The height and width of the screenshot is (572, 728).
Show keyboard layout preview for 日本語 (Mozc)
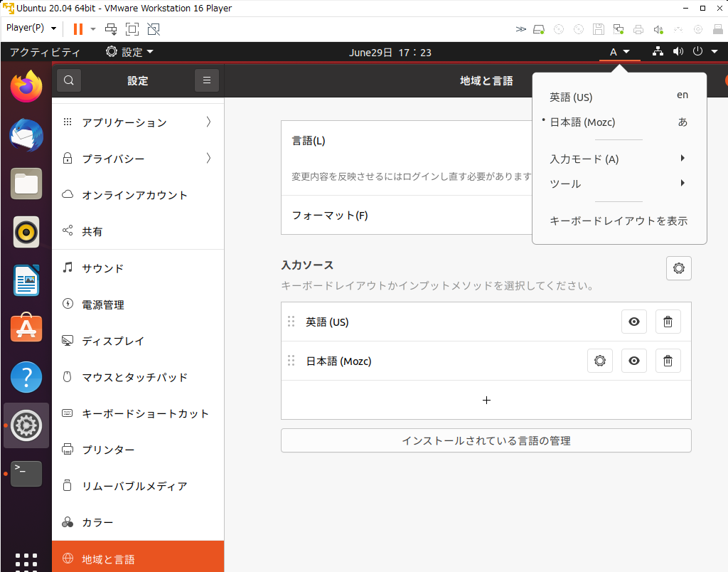point(633,361)
